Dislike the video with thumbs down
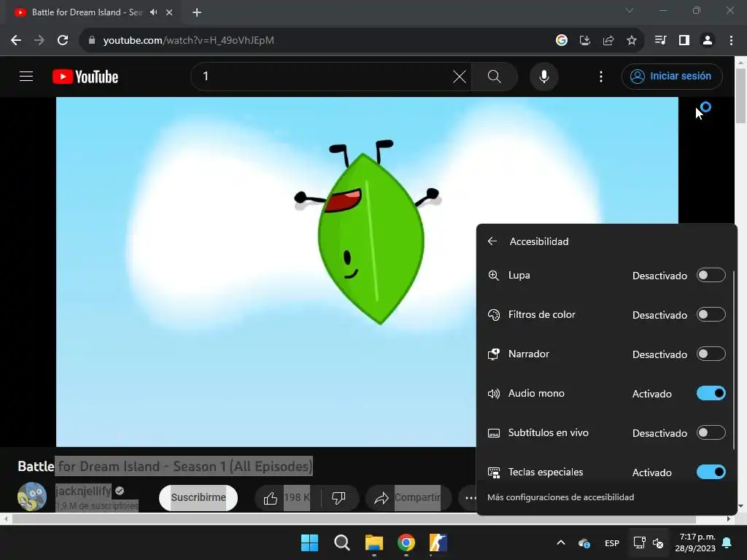The image size is (747, 560). tap(338, 498)
